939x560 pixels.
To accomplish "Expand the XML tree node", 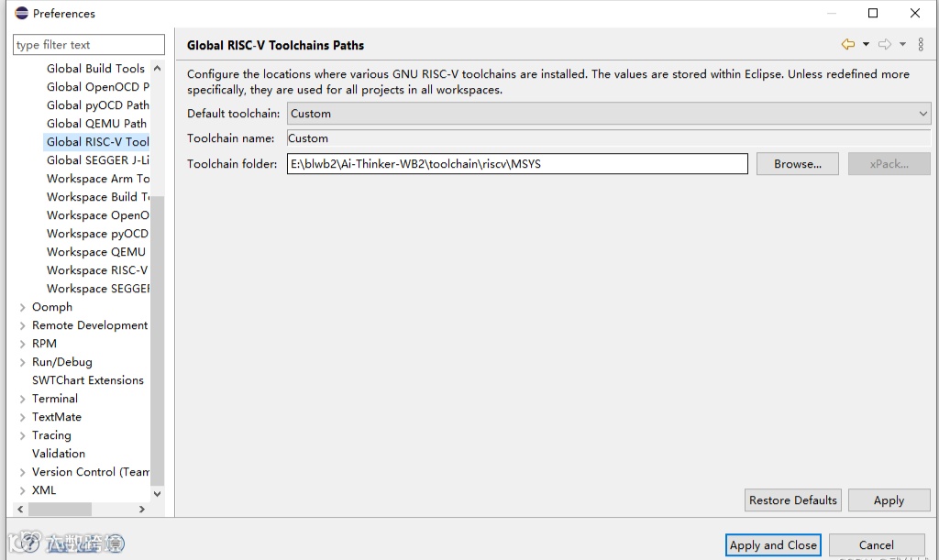I will pos(22,490).
